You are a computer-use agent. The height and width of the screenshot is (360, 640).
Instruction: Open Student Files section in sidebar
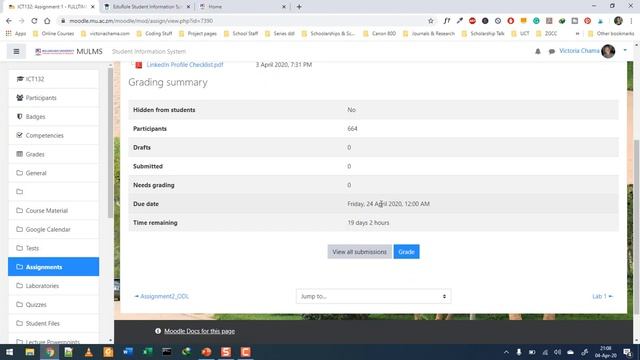coord(53,323)
